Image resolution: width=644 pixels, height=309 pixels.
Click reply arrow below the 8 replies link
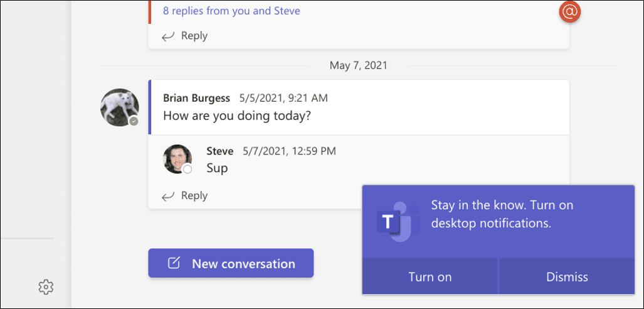point(168,36)
